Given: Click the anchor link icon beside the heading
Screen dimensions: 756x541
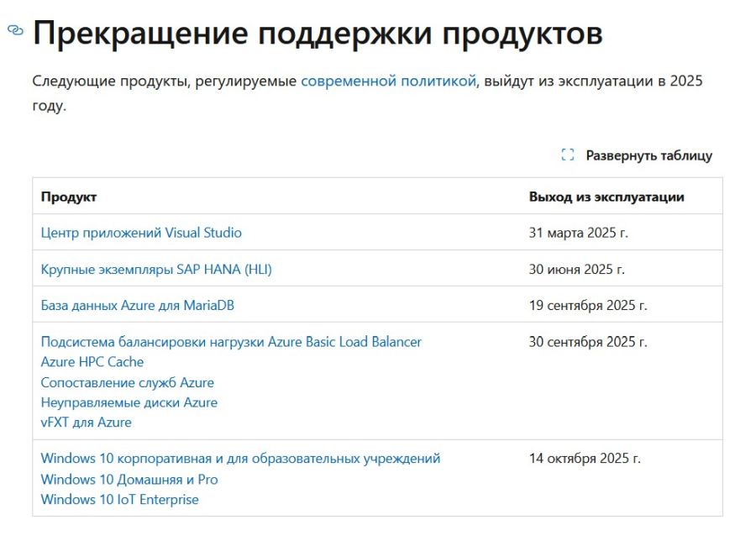Looking at the screenshot, I should pyautogui.click(x=15, y=30).
